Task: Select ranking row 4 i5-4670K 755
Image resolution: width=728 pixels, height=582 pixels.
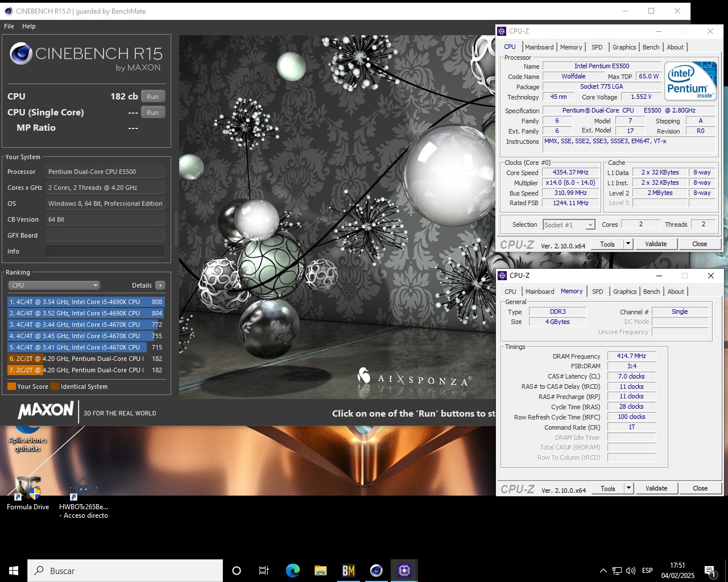Action: [x=86, y=336]
